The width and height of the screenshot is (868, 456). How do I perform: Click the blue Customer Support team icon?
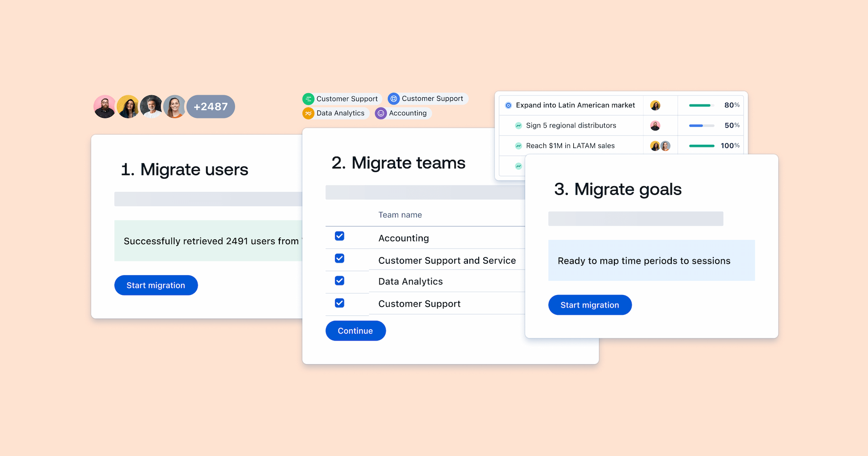394,99
